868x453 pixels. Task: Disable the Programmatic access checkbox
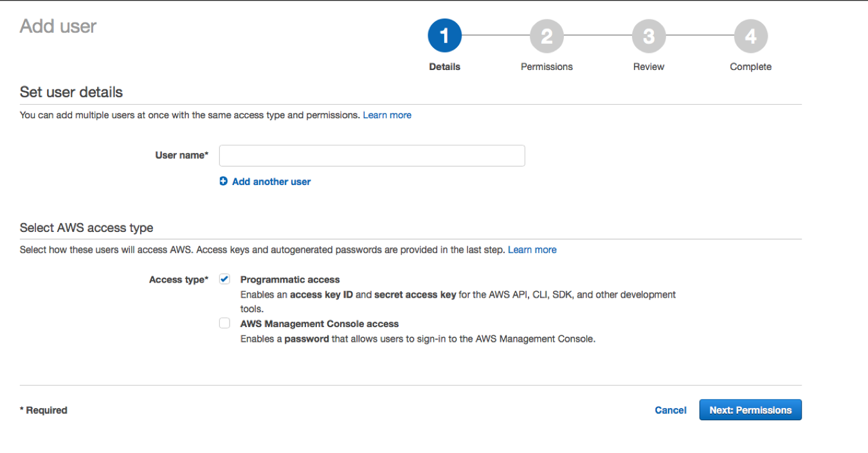[x=224, y=278]
